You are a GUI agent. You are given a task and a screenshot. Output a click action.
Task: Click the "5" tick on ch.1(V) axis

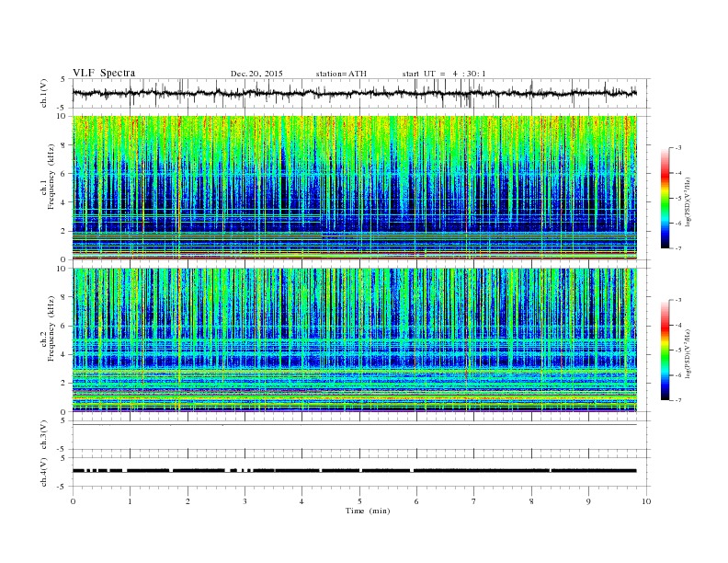pos(63,79)
